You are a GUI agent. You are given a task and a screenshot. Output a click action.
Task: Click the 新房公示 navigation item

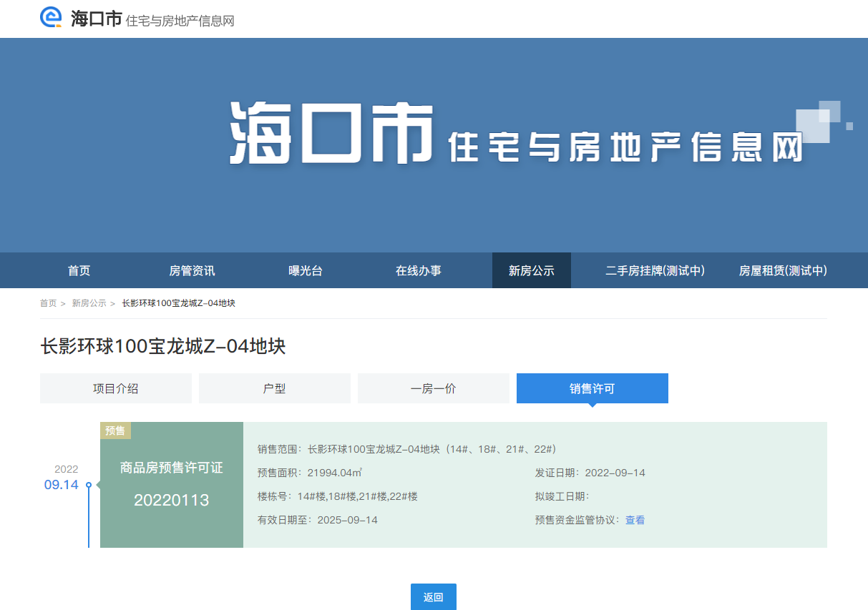pos(531,271)
